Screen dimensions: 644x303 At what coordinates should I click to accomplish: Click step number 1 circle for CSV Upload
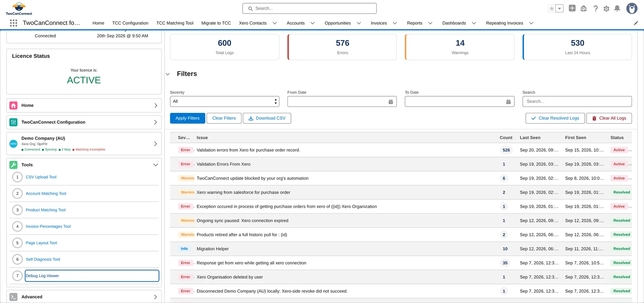[x=17, y=177]
